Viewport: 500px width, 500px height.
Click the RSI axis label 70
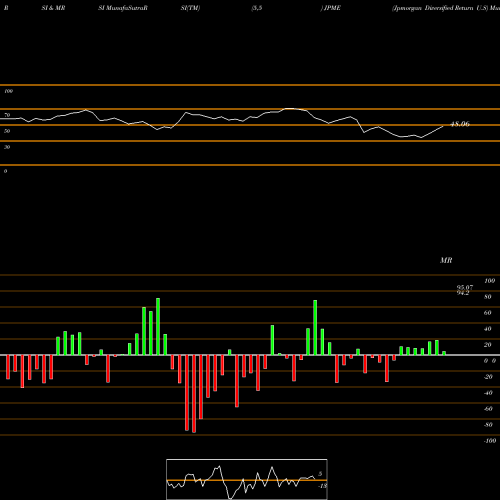click(x=7, y=115)
